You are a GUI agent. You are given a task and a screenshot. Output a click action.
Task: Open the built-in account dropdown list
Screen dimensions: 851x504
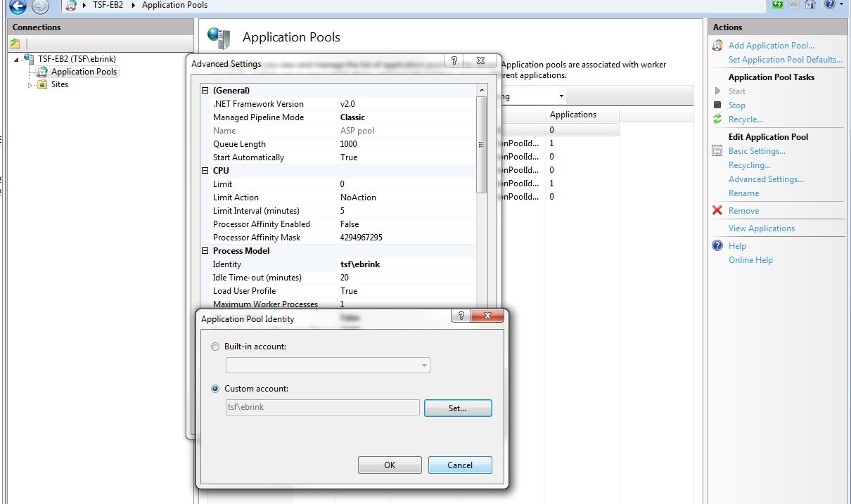[x=424, y=366]
